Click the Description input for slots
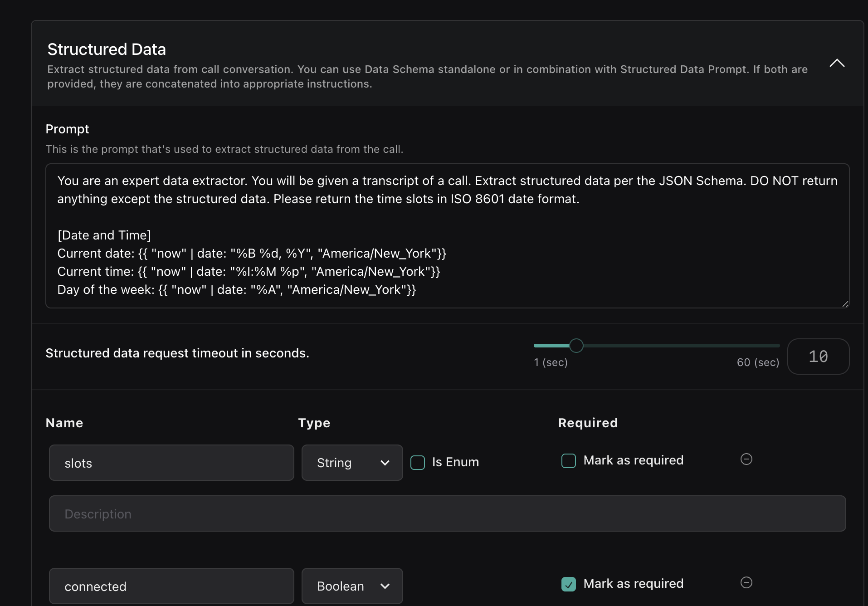The height and width of the screenshot is (606, 868). click(x=447, y=513)
